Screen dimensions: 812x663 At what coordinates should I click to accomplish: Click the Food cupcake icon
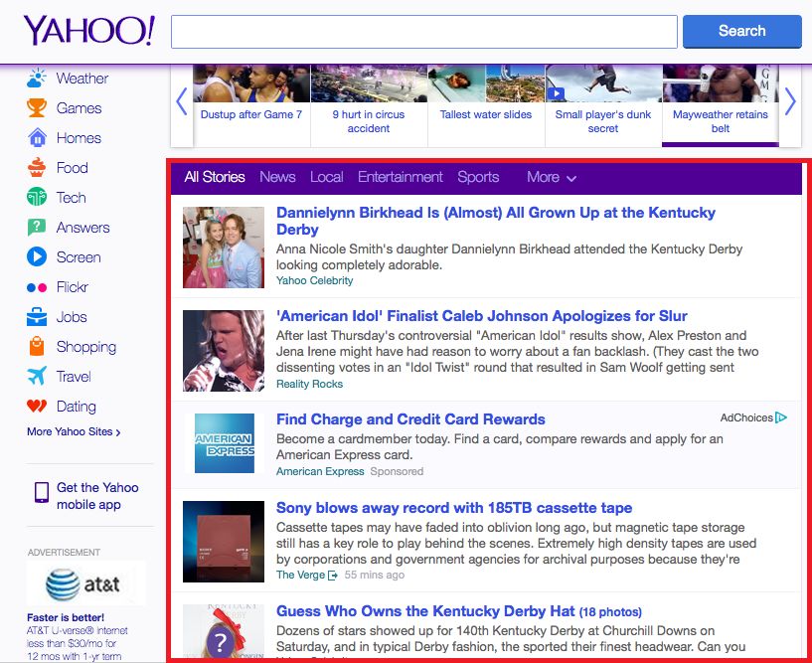tap(37, 167)
